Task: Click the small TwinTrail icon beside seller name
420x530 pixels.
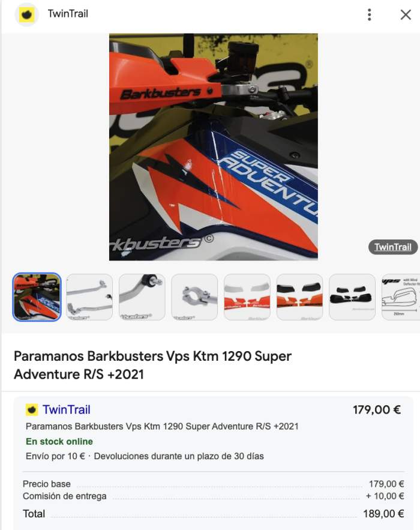Action: (32, 410)
